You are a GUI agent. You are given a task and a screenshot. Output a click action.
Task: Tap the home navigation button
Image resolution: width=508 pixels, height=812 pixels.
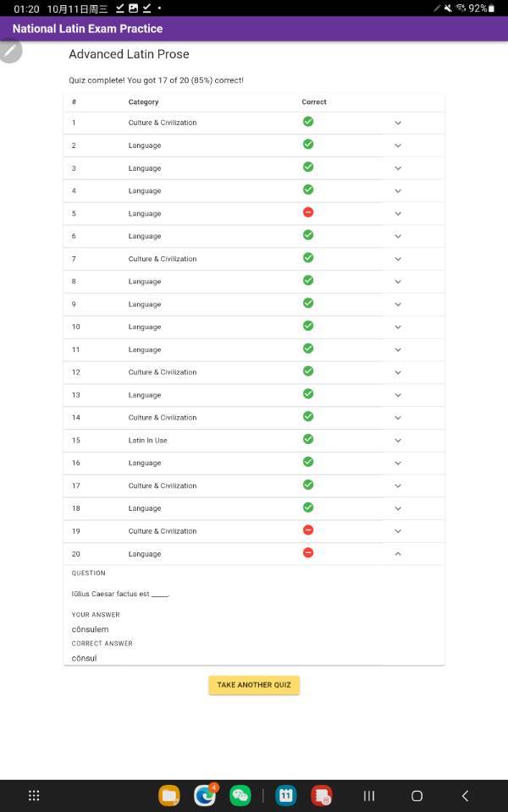tap(417, 795)
